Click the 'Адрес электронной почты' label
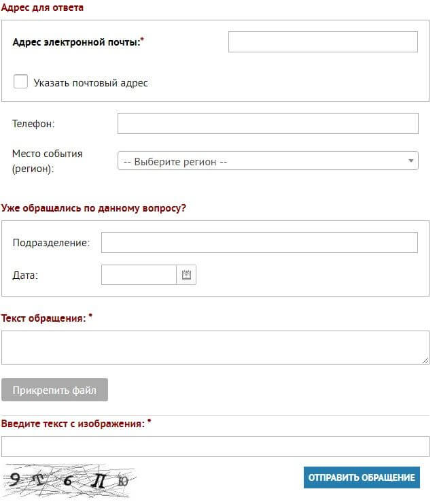The height and width of the screenshot is (504, 437). pos(78,42)
